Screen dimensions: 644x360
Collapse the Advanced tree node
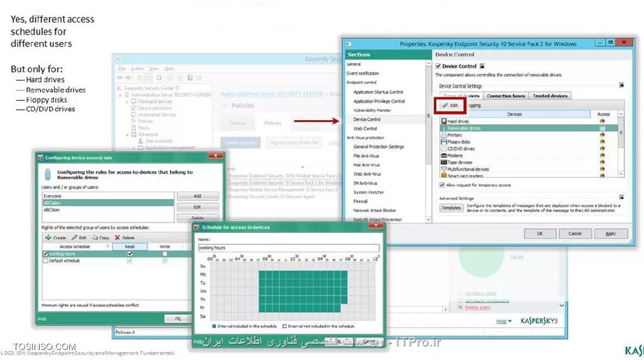click(127, 134)
